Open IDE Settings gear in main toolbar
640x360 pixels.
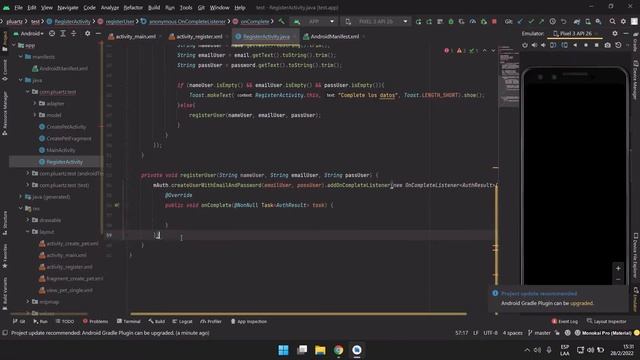tap(623, 21)
